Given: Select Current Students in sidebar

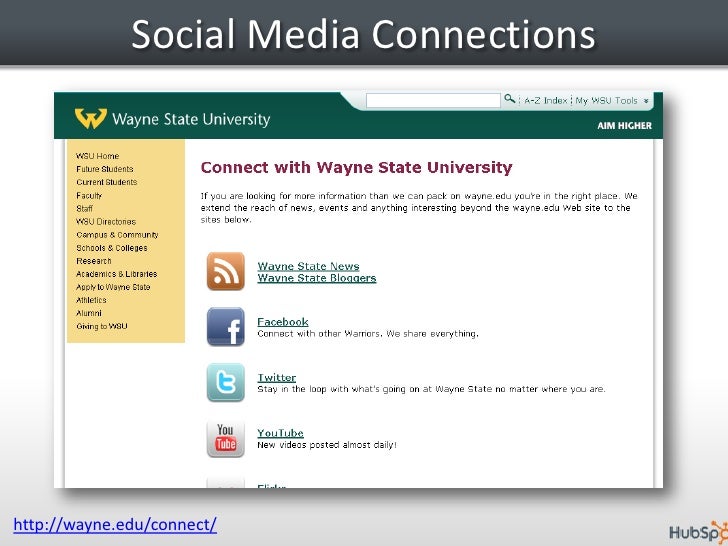Looking at the screenshot, I should [106, 182].
